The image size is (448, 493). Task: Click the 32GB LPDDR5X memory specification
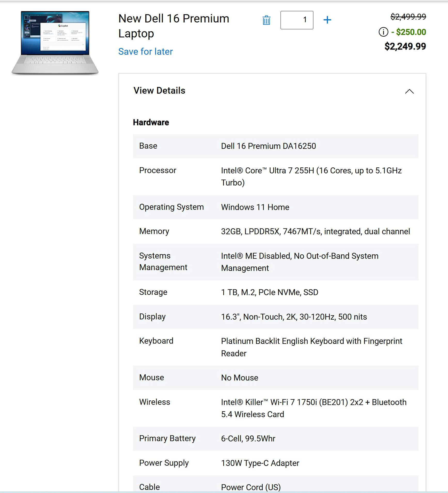(315, 231)
